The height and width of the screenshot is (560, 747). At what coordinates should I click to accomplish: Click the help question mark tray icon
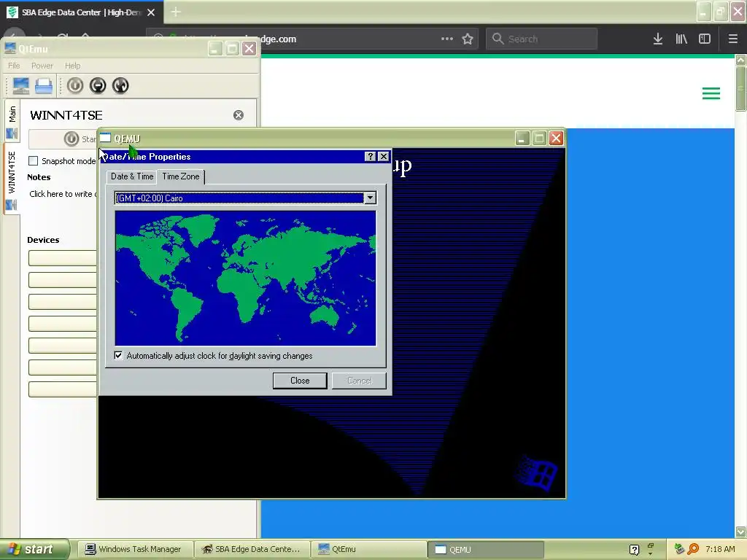pyautogui.click(x=634, y=550)
